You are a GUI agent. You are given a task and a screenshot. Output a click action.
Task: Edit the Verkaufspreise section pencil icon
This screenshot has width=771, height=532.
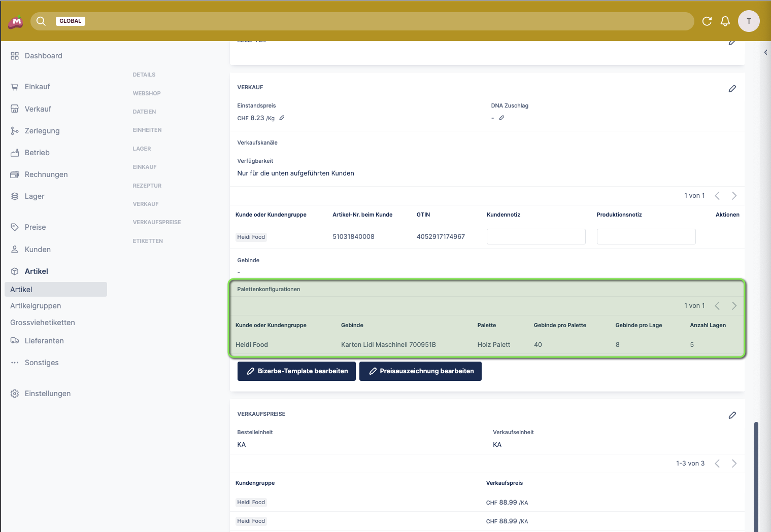(732, 415)
